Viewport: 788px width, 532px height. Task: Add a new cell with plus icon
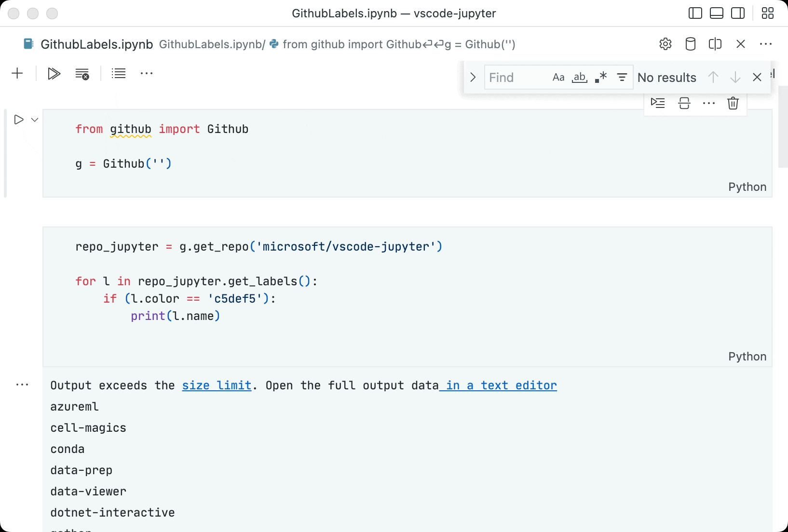coord(17,74)
